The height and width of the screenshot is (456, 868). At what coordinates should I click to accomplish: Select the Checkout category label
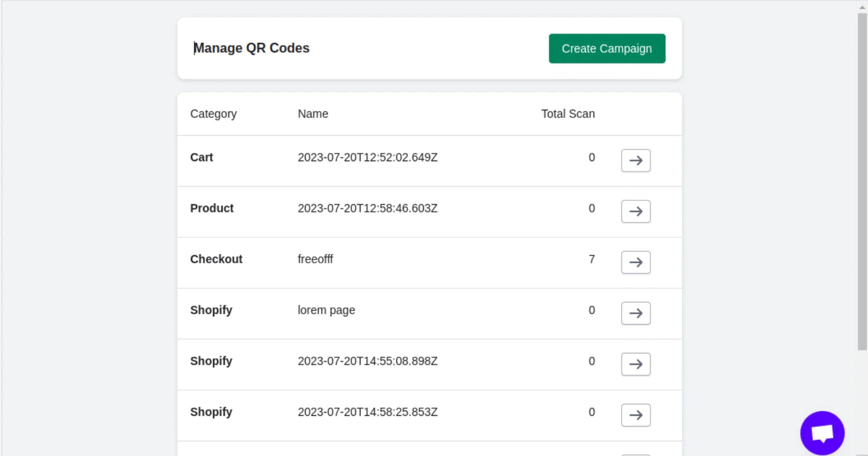216,260
